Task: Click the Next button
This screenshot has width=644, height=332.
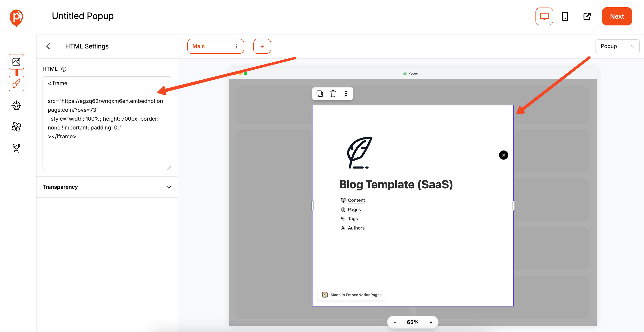Action: pos(617,16)
